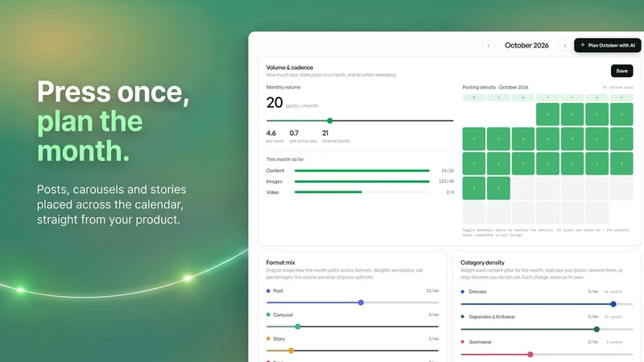Go to the next month with right chevron
The image size is (644, 362).
565,46
